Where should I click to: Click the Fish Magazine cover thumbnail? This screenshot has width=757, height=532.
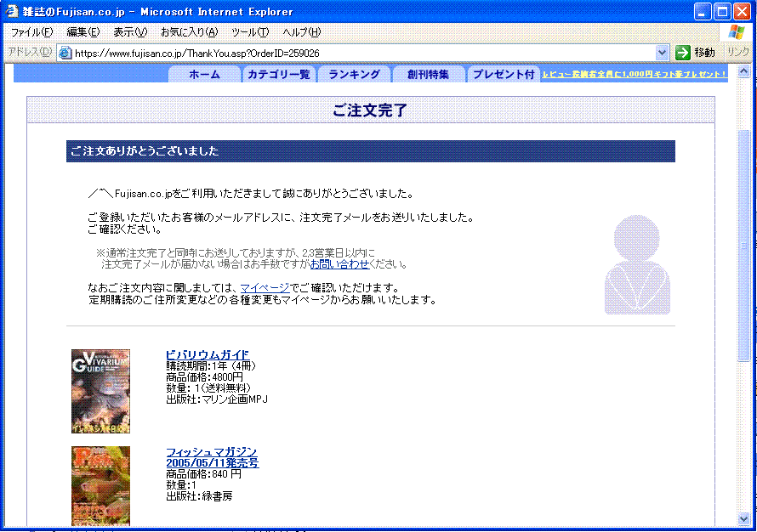pos(100,486)
